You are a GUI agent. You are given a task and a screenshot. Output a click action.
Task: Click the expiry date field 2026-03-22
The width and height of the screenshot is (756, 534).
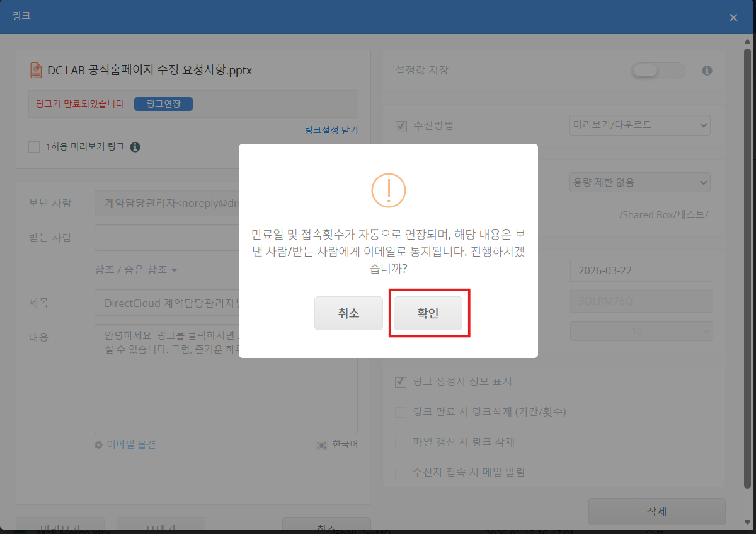click(x=641, y=271)
